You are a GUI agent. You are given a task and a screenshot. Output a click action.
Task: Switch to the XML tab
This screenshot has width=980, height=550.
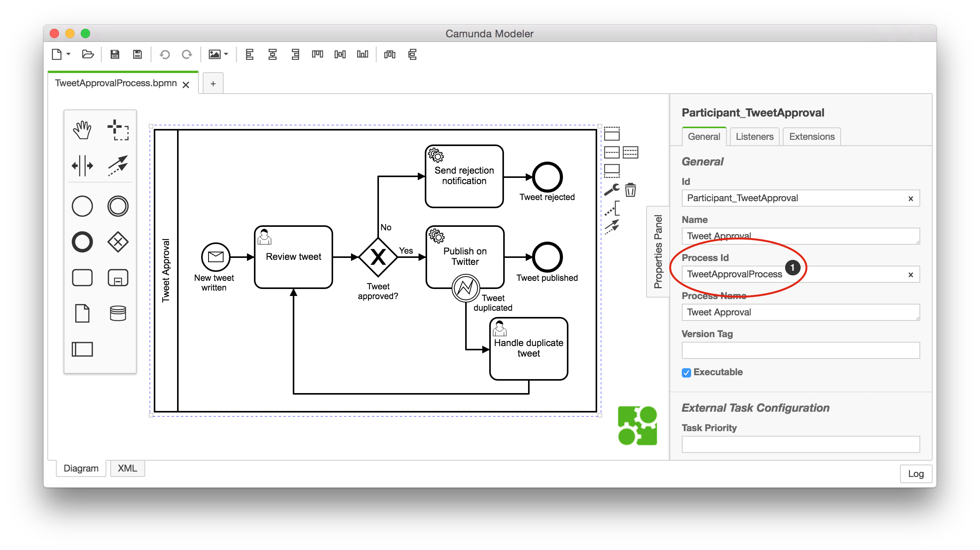127,468
